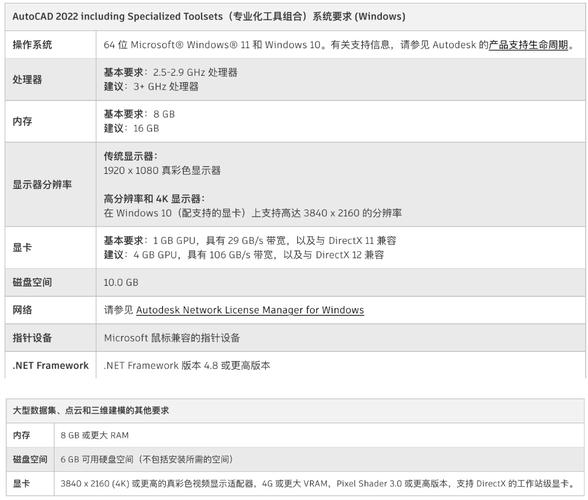Select the 指针设备 row label
Image resolution: width=588 pixels, height=500 pixels.
pyautogui.click(x=32, y=338)
